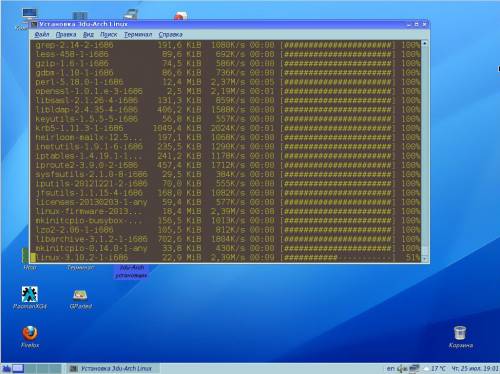Open the start menu icon in the taskbar

tap(6, 369)
